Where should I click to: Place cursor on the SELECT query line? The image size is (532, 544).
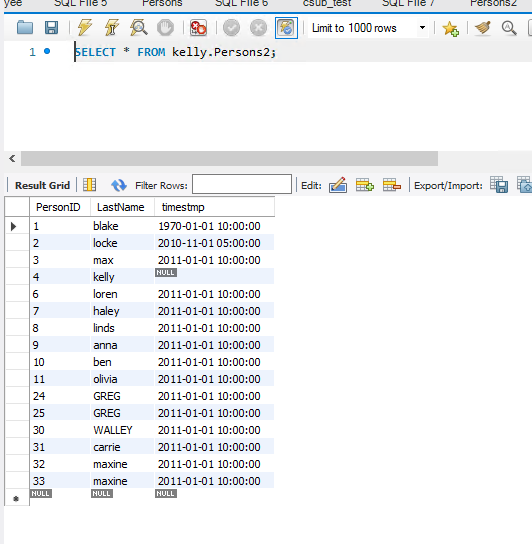point(175,52)
